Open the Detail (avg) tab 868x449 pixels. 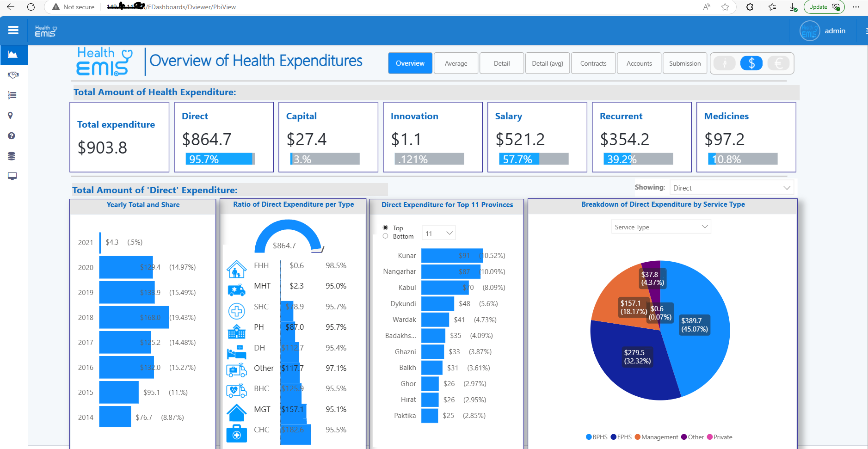(x=547, y=63)
